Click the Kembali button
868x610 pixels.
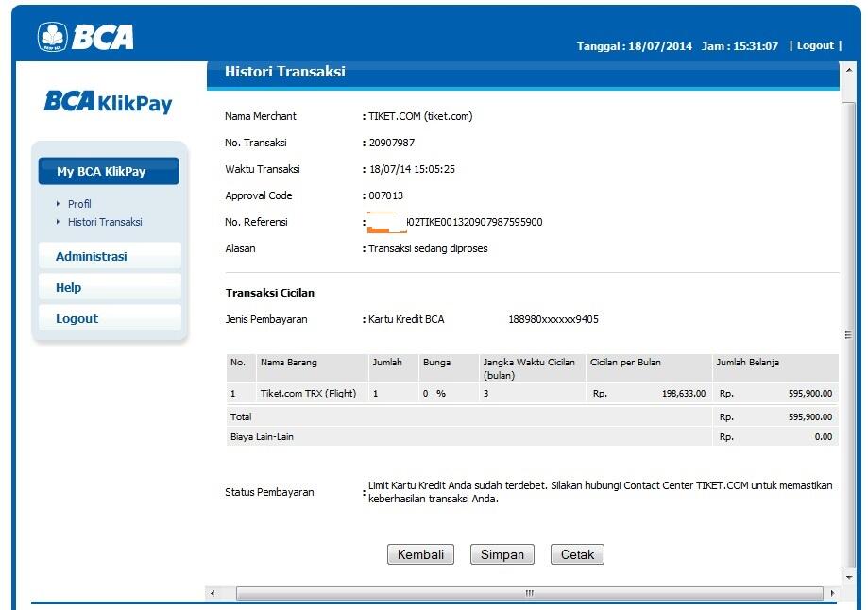tap(420, 554)
